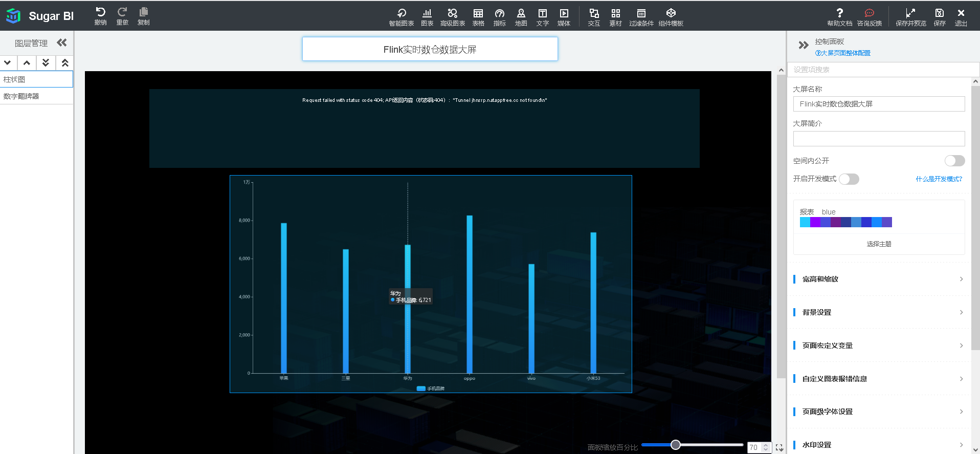
Task: Expand page font settings (页面级字体设置)
Action: click(879, 412)
